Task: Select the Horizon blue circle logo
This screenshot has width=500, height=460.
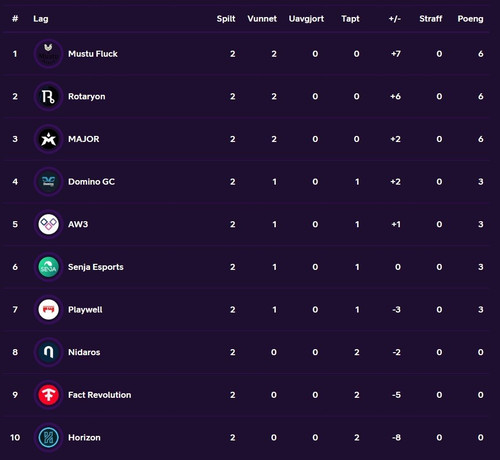Action: (48, 438)
